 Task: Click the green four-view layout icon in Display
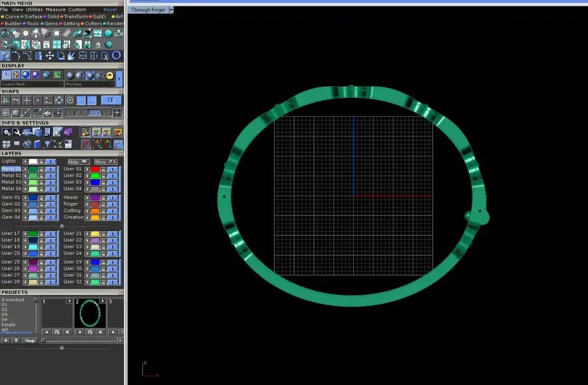click(x=57, y=75)
